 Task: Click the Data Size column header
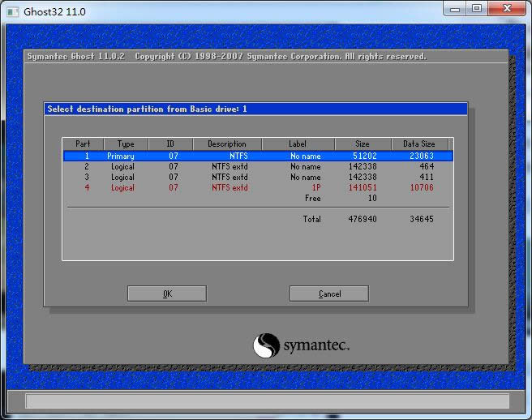[x=419, y=144]
